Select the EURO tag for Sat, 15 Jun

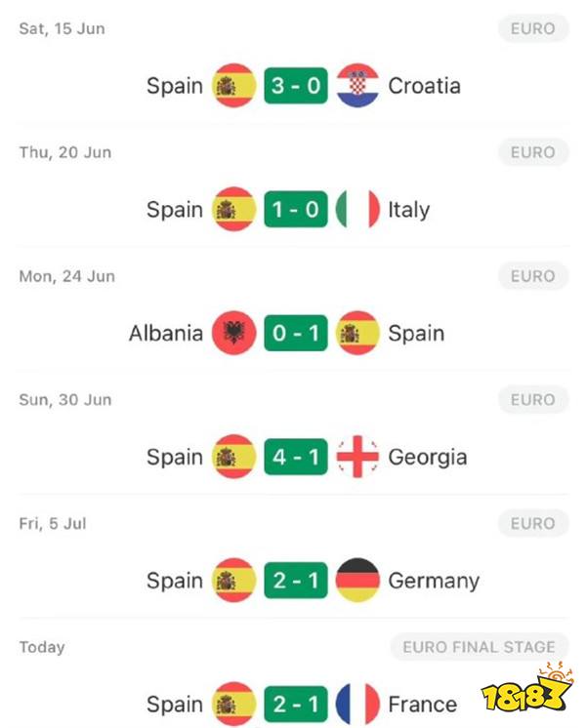pyautogui.click(x=533, y=28)
